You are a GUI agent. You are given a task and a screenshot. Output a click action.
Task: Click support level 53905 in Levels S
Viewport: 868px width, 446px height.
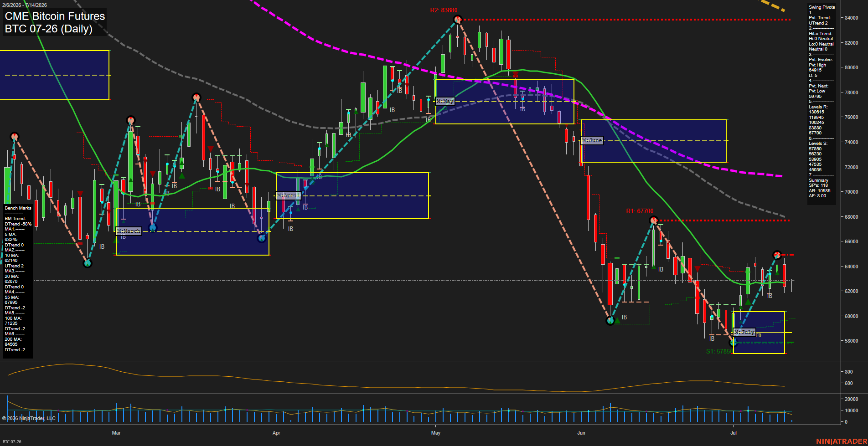click(815, 159)
